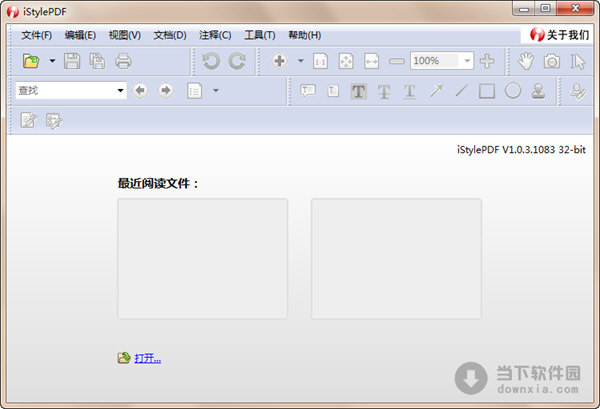The height and width of the screenshot is (409, 600).
Task: Open the 视图(V) menu
Action: tap(125, 35)
